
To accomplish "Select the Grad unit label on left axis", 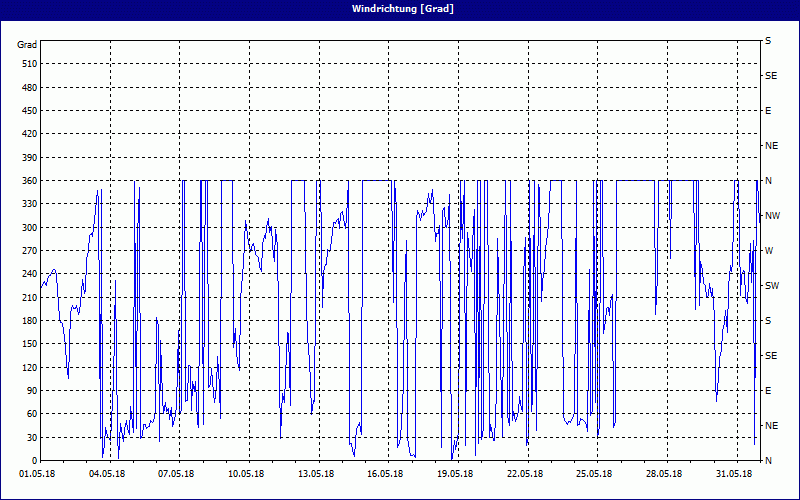I will point(27,45).
